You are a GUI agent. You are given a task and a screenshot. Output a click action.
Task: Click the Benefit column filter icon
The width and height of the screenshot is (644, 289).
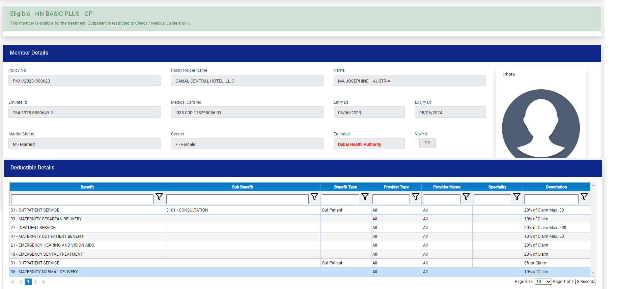159,197
